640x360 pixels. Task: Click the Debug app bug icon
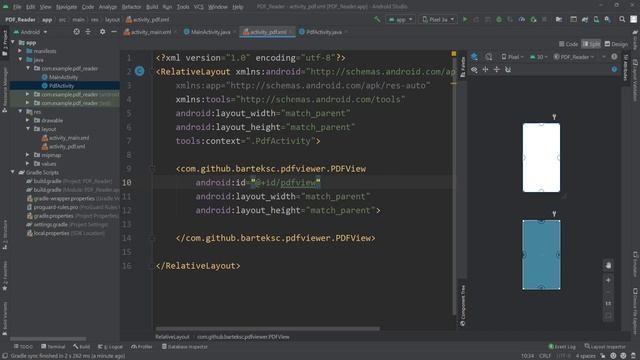coord(499,19)
